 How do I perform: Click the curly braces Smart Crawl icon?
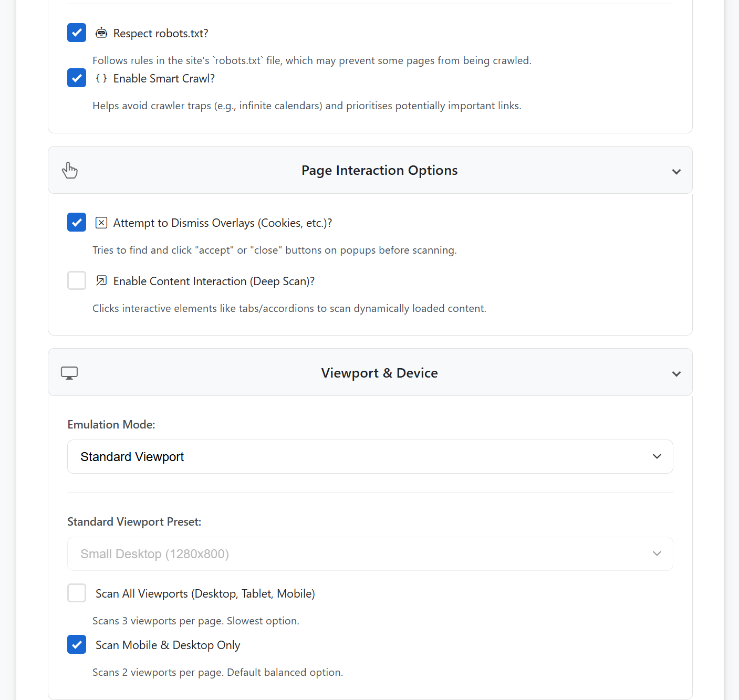click(101, 78)
